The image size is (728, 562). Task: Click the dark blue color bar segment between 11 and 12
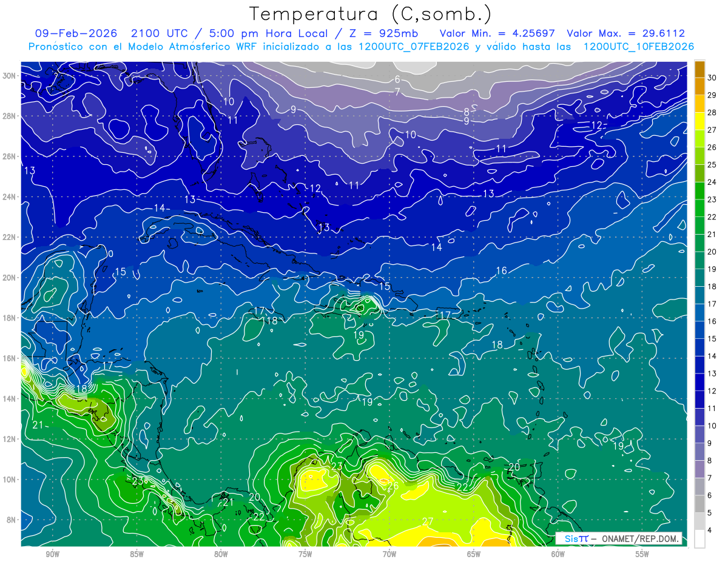click(x=699, y=400)
